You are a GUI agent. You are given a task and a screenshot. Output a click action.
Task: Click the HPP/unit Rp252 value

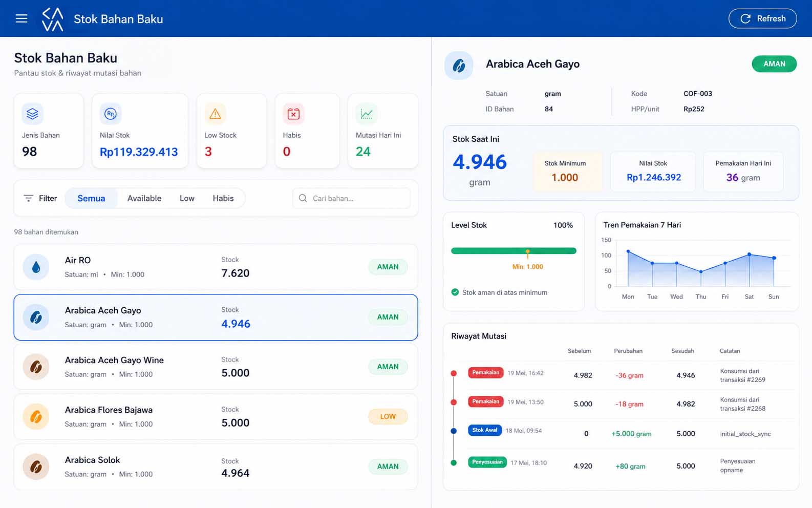click(x=694, y=109)
